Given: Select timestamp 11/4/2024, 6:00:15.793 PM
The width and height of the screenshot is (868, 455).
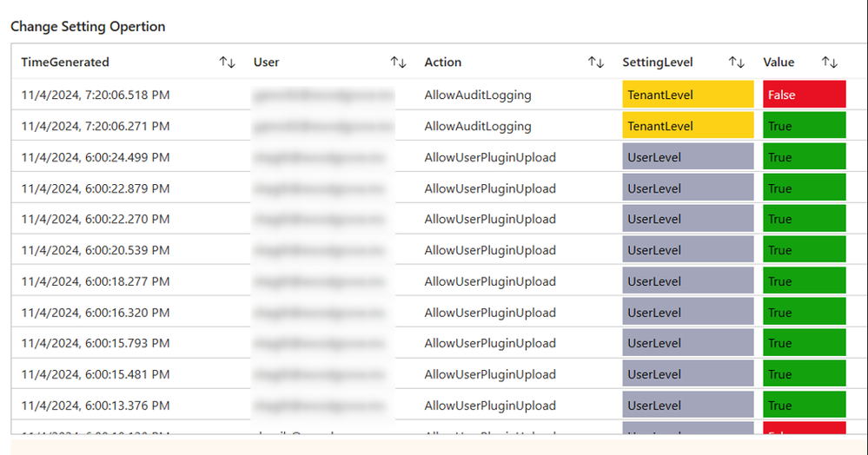Looking at the screenshot, I should pyautogui.click(x=96, y=343).
